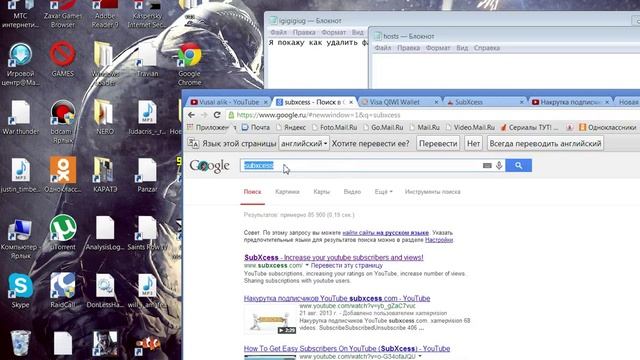
Task: Click the voice search microphone icon
Action: click(499, 165)
